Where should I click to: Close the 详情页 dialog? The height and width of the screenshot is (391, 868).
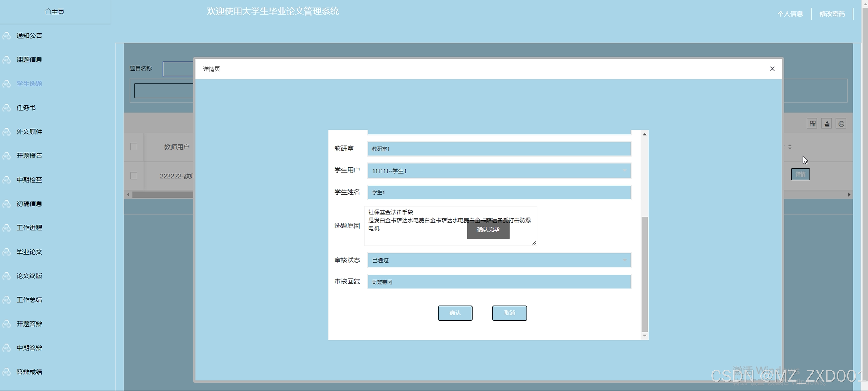772,69
